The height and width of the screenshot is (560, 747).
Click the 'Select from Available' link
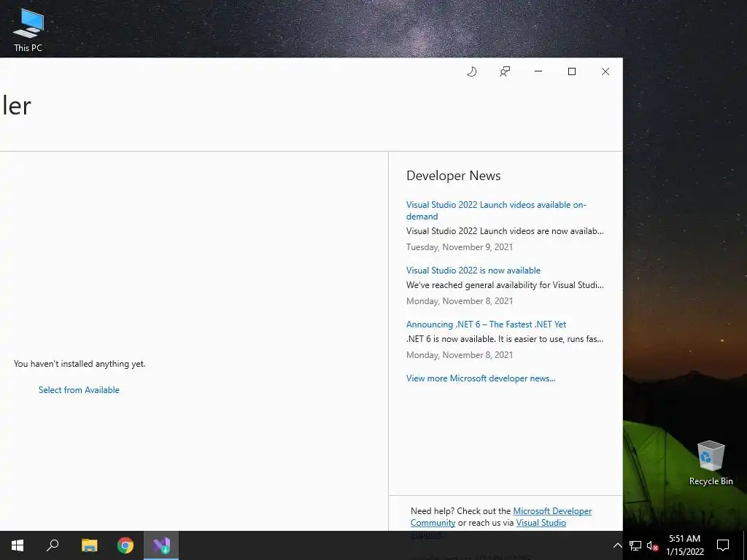click(x=79, y=390)
